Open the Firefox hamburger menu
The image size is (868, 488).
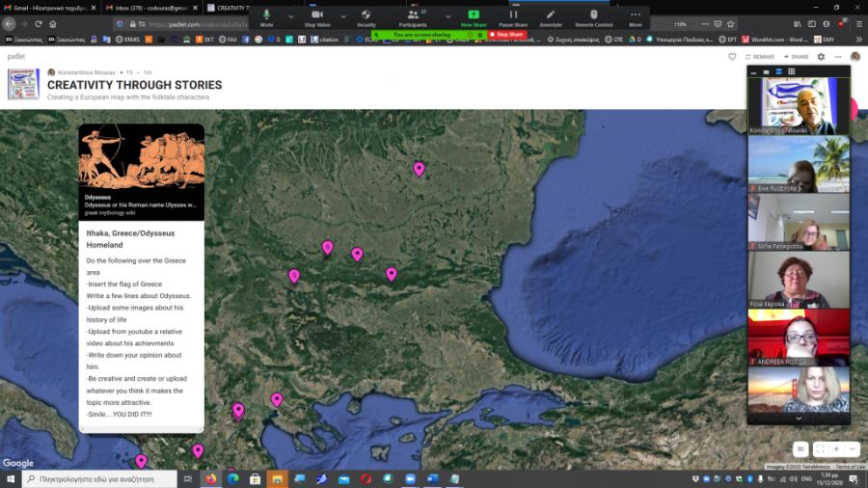(859, 24)
